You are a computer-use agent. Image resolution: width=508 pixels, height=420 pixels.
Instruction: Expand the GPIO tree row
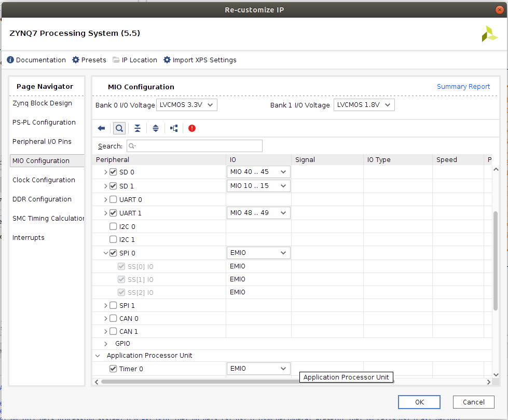[x=106, y=344]
